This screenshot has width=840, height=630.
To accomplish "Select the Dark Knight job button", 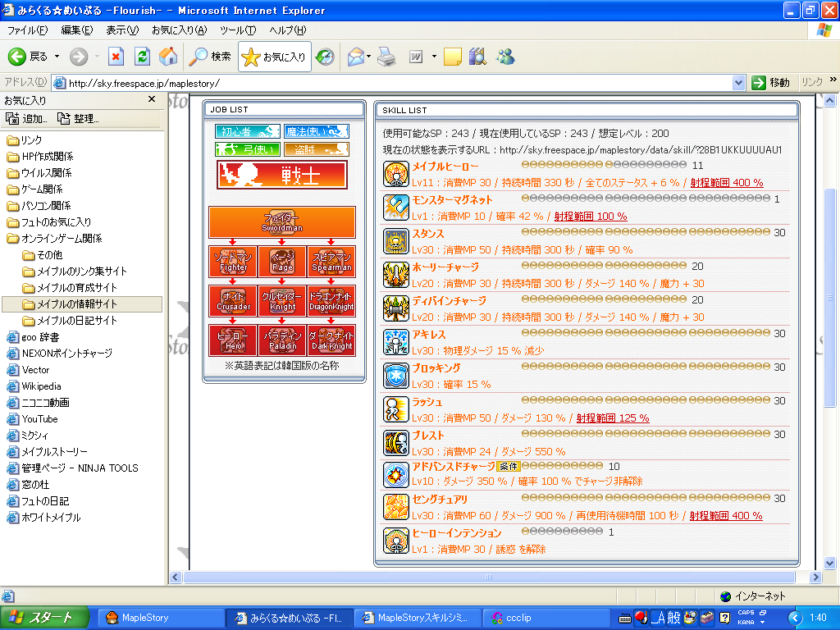I will [331, 340].
